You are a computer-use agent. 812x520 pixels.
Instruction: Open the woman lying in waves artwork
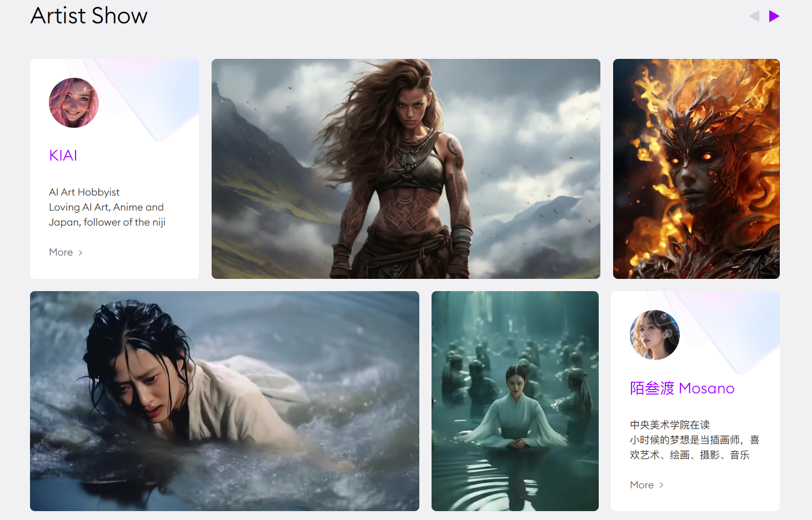[x=224, y=401]
